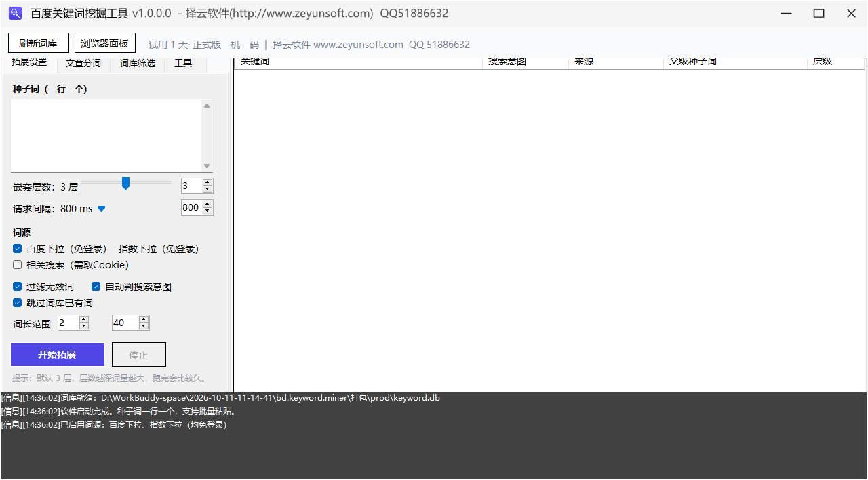Decrease 请求间隔 with the down arrow
868x480 pixels.
pos(208,212)
